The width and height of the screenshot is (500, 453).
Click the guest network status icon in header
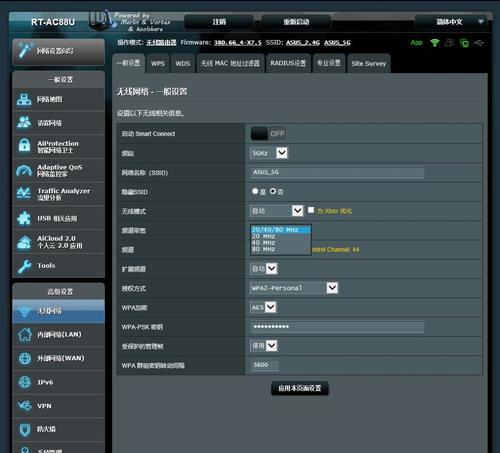click(x=450, y=43)
